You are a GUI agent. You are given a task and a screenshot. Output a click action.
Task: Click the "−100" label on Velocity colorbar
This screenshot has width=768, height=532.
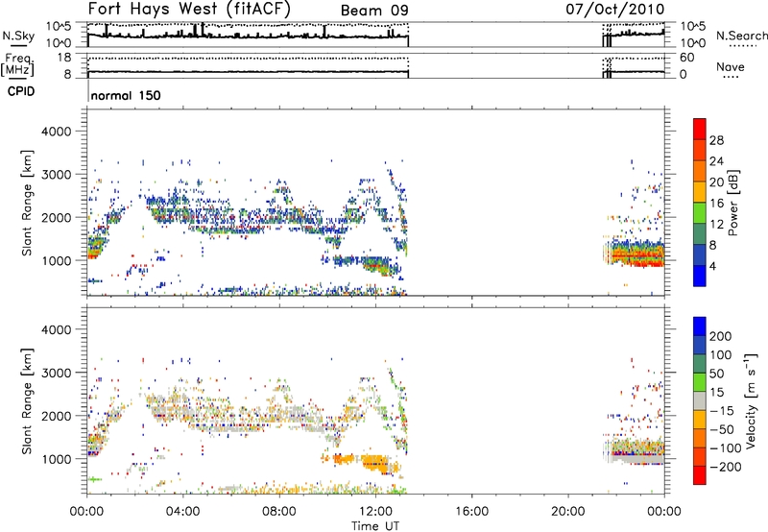(726, 447)
